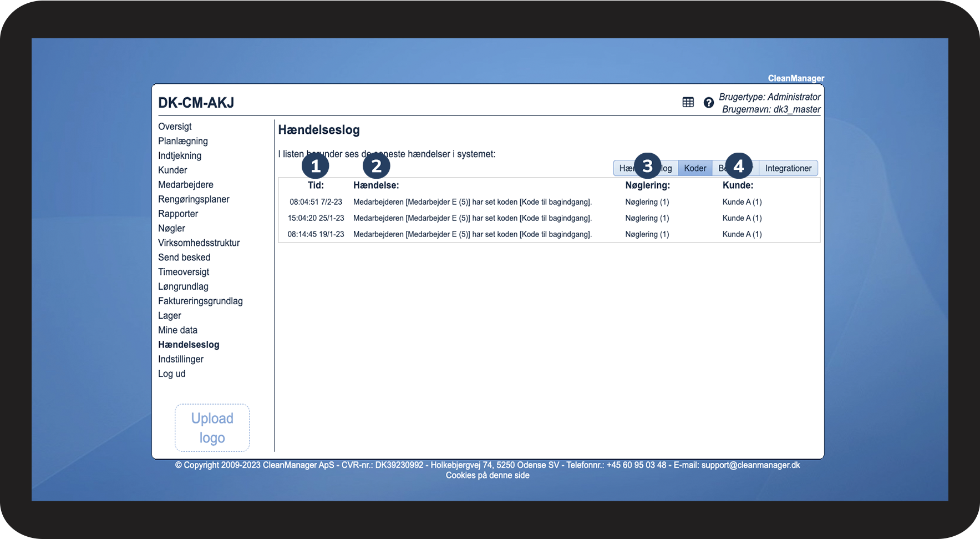Switch to the Integrationer tab

pyautogui.click(x=788, y=168)
